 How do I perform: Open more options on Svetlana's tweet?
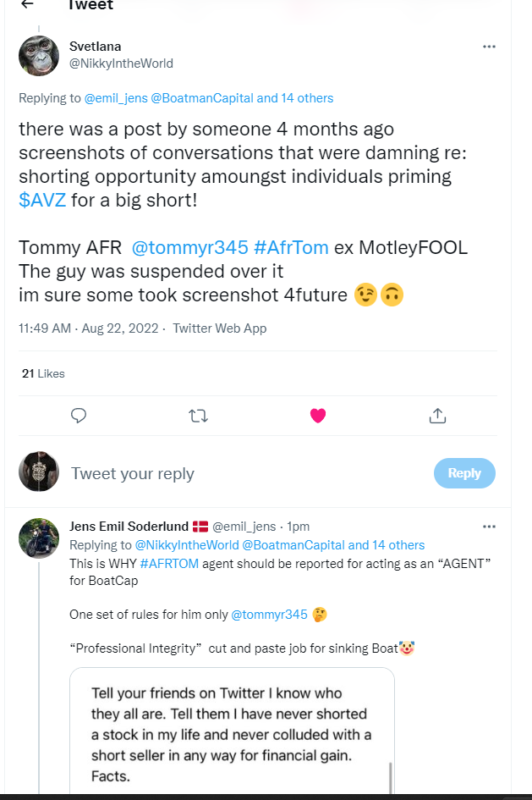tap(489, 47)
